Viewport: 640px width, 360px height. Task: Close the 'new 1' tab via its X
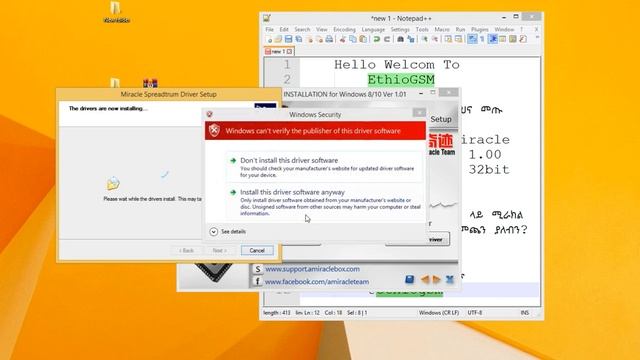click(289, 52)
